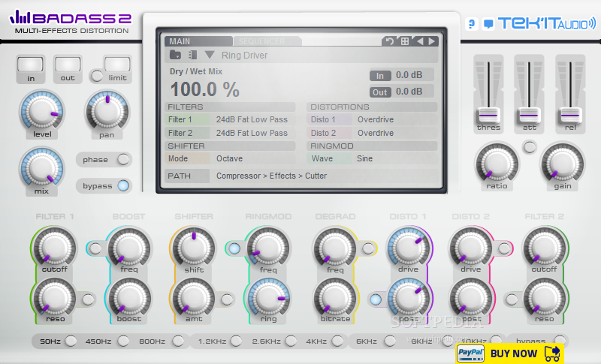Click the Dry/Wet Mix 100.0 % value
Viewport: 601px width, 364px height.
tap(204, 89)
